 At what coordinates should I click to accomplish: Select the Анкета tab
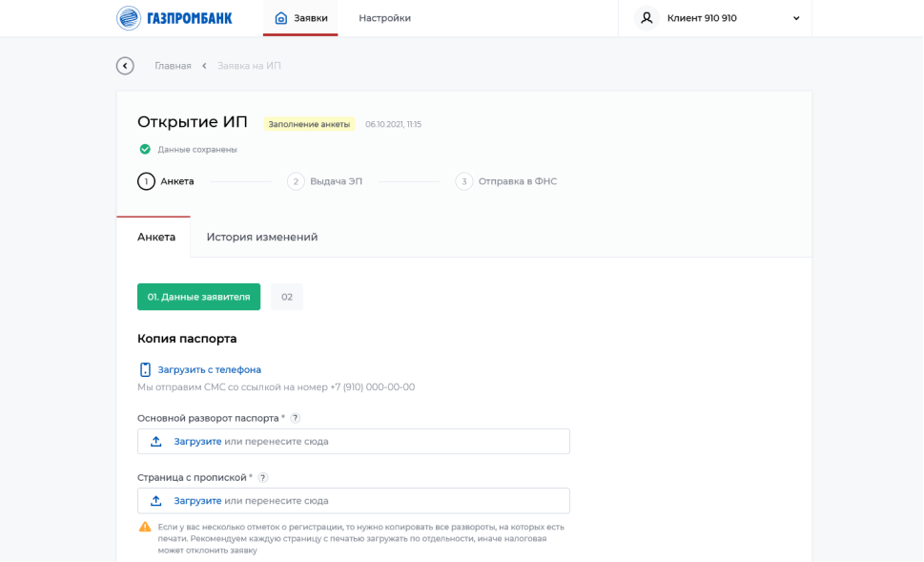156,237
